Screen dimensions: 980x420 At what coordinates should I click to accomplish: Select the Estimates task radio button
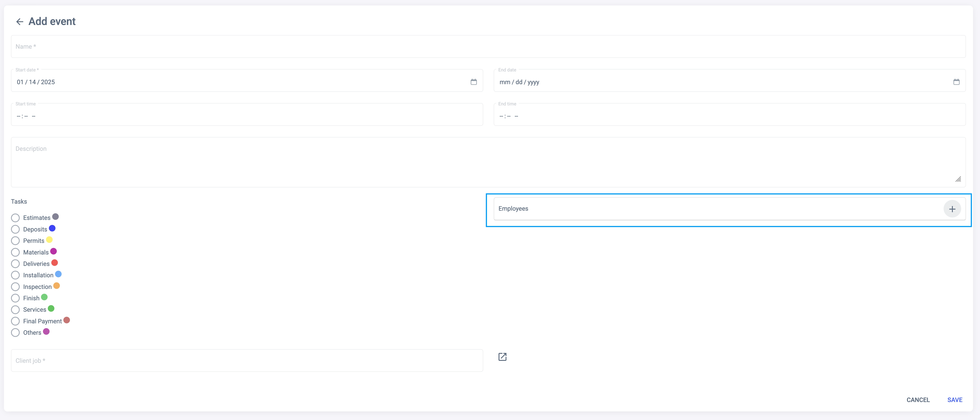[x=15, y=218]
